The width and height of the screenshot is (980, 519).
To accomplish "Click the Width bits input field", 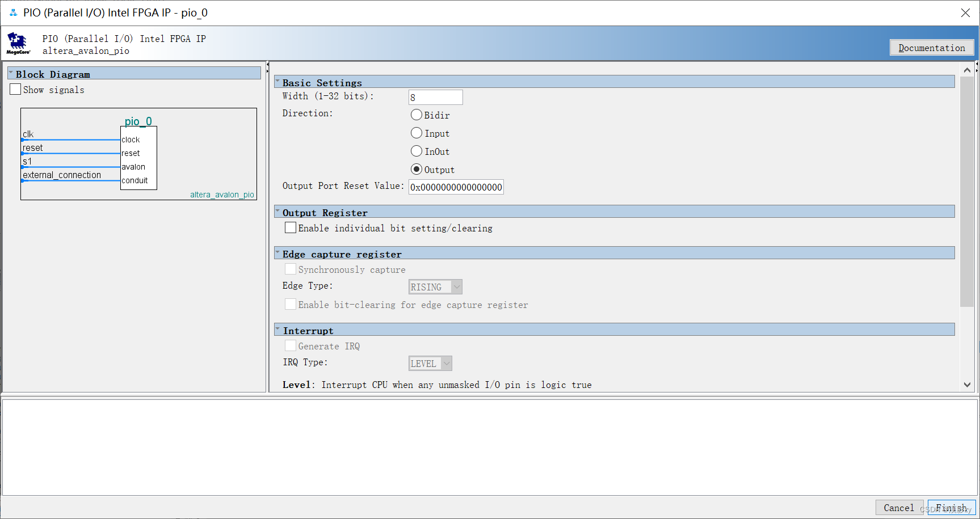I will [435, 98].
